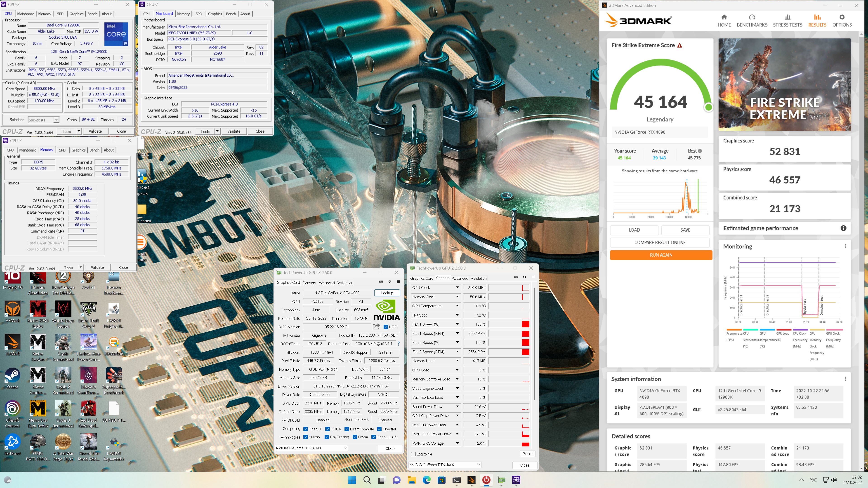Click the Windows Start button on taskbar

(x=352, y=480)
